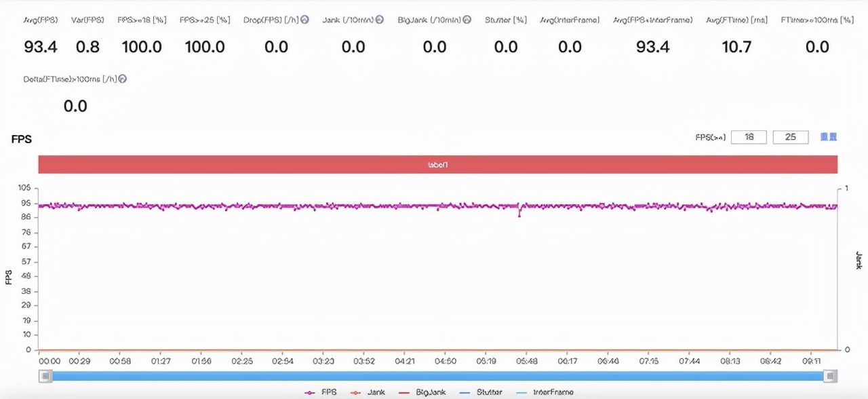Click the blue 重置 reset link

(829, 137)
